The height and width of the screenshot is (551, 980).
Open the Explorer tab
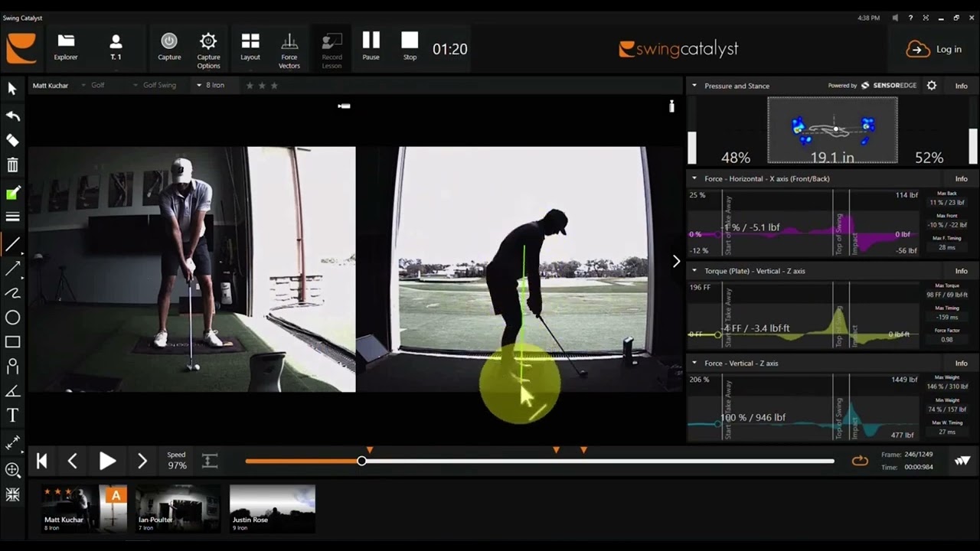(x=66, y=48)
